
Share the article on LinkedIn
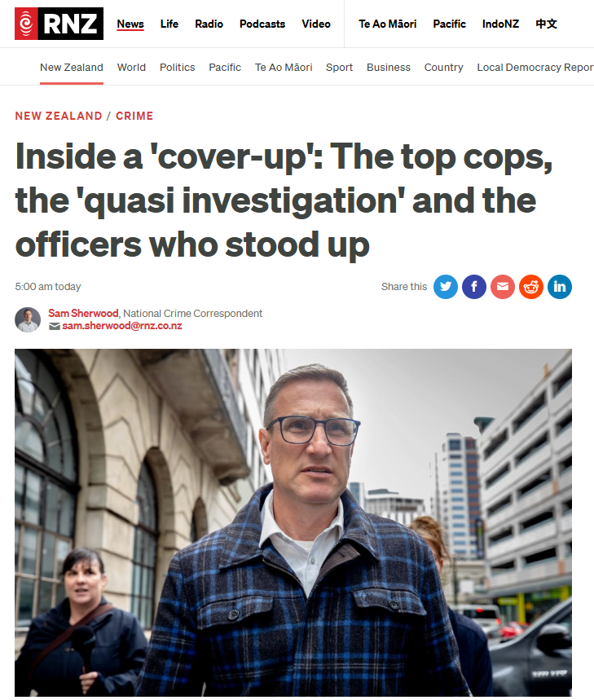pos(560,287)
